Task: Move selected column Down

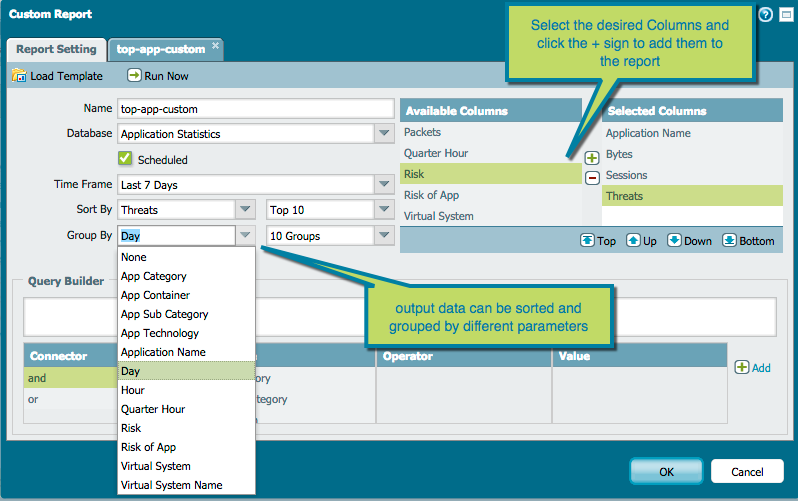Action: coord(690,240)
